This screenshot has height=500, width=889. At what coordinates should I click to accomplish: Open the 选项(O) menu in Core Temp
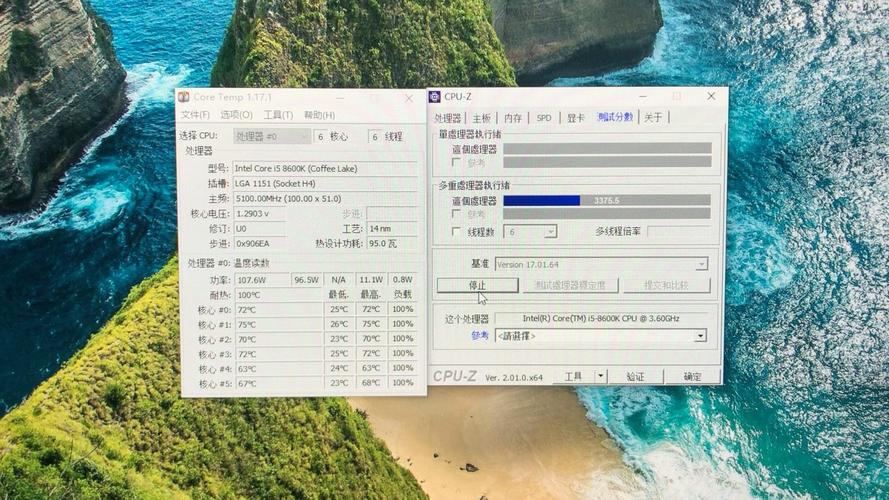coord(236,115)
